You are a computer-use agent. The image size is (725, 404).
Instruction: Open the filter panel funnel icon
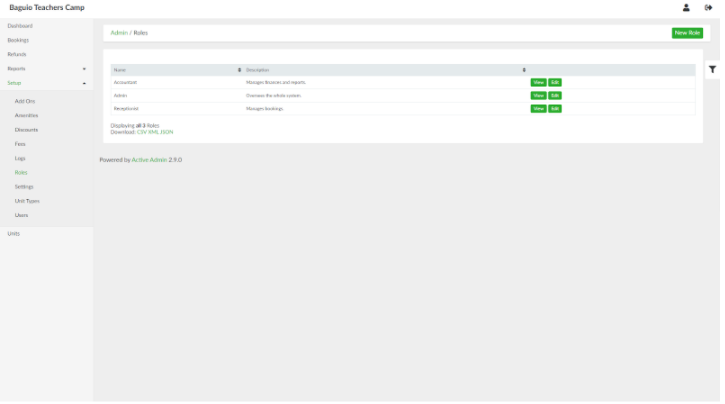[712, 70]
